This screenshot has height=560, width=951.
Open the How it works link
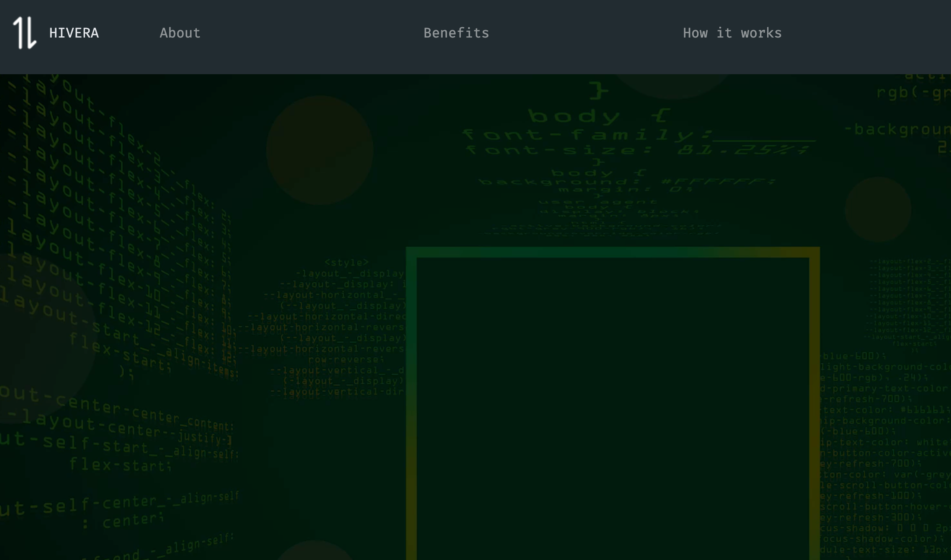[732, 33]
